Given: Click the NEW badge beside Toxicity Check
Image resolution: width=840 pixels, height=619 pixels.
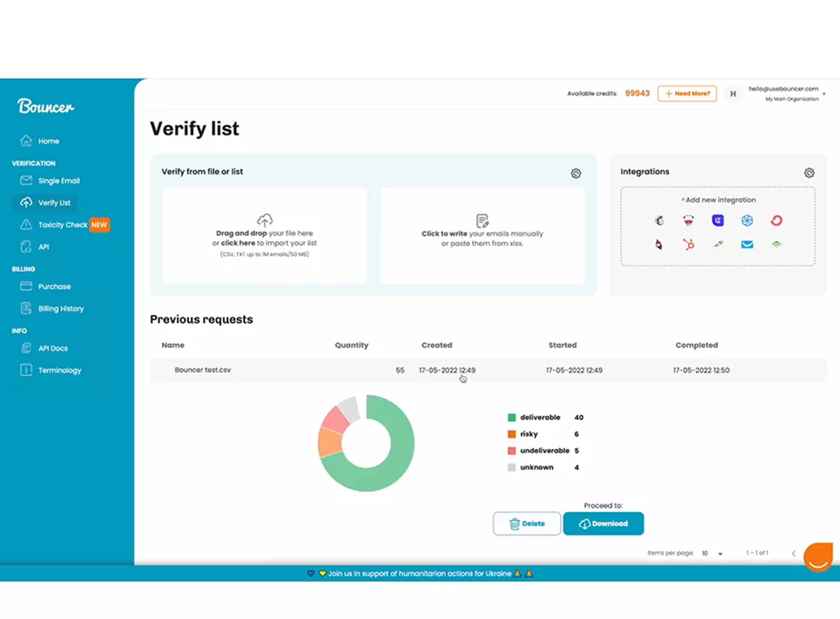Looking at the screenshot, I should 99,225.
